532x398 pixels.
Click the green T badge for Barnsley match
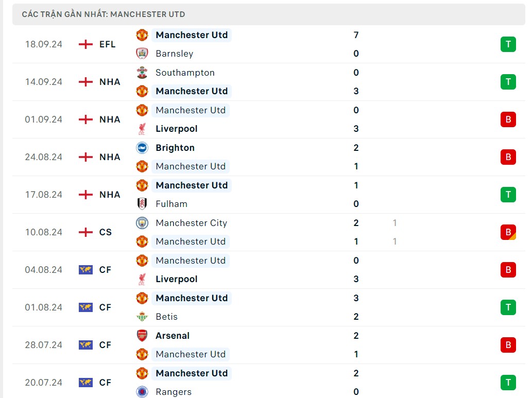(508, 44)
